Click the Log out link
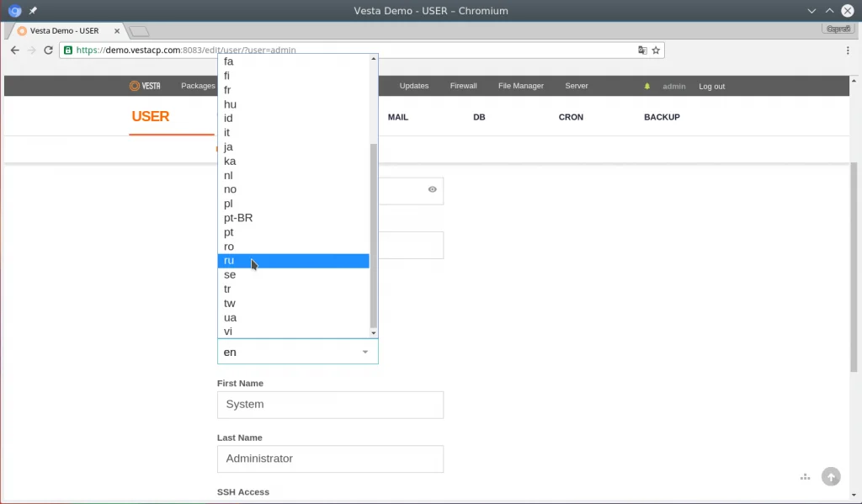Viewport: 862px width, 504px height. (x=712, y=87)
